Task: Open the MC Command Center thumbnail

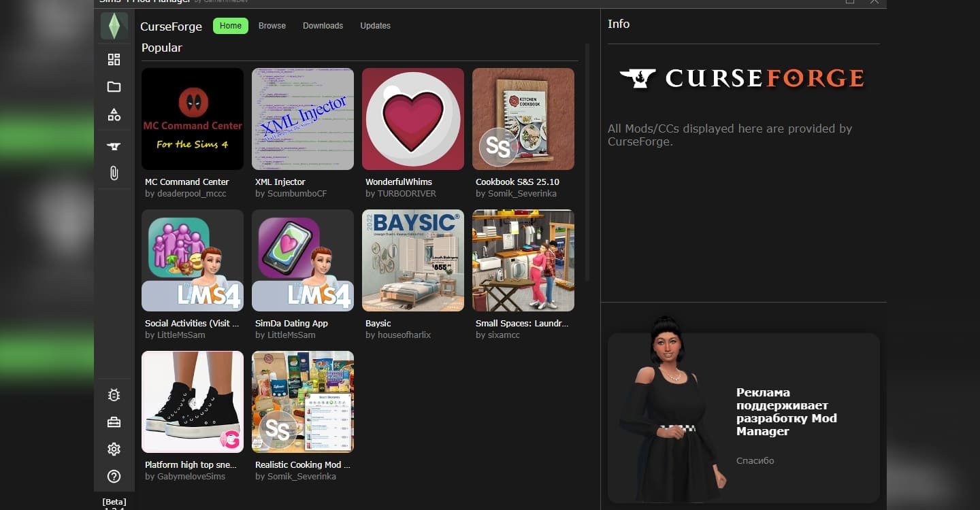Action: tap(193, 119)
